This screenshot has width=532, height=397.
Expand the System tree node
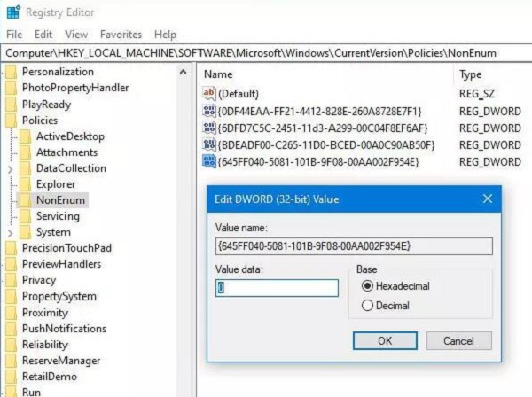click(11, 233)
